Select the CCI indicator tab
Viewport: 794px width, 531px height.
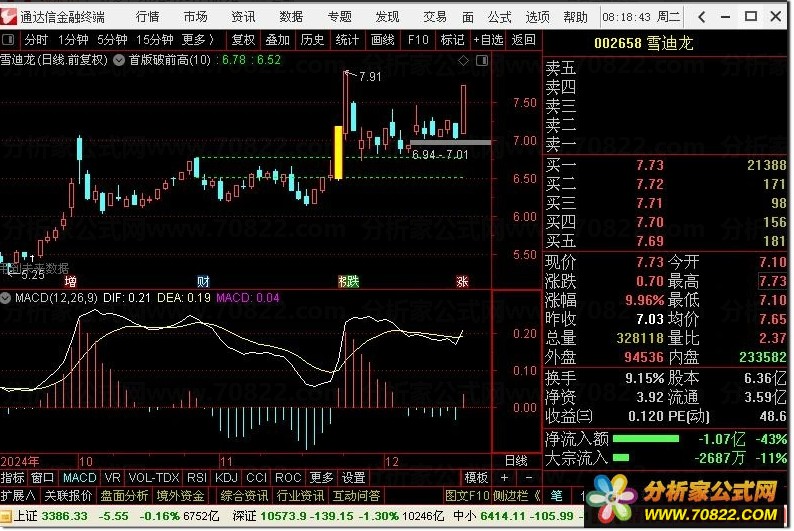coord(256,478)
